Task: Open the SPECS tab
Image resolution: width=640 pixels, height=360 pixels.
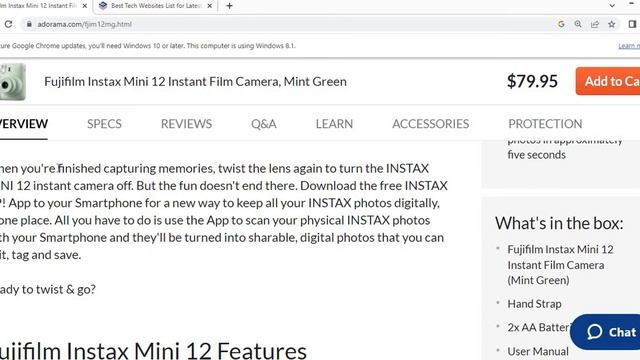Action: click(x=104, y=124)
